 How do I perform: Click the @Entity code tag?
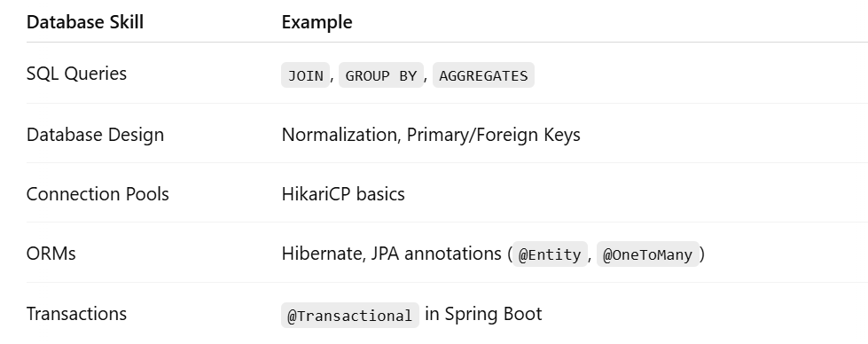coord(550,254)
